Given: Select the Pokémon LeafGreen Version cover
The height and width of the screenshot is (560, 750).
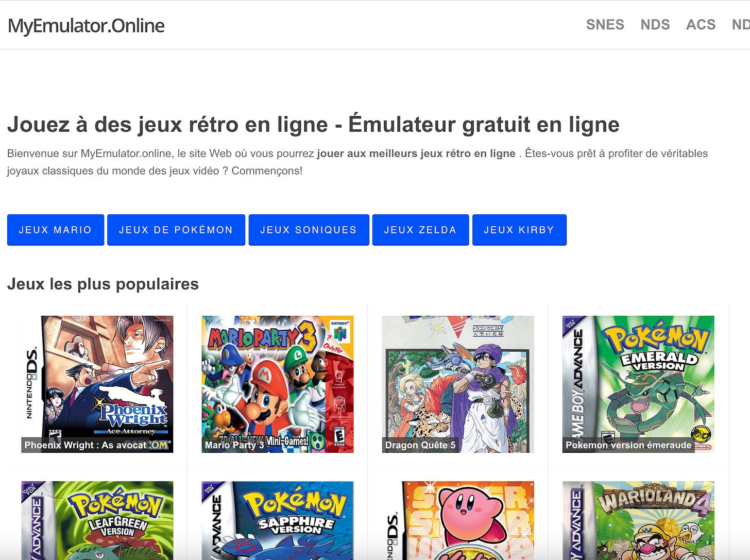Looking at the screenshot, I should (97, 520).
